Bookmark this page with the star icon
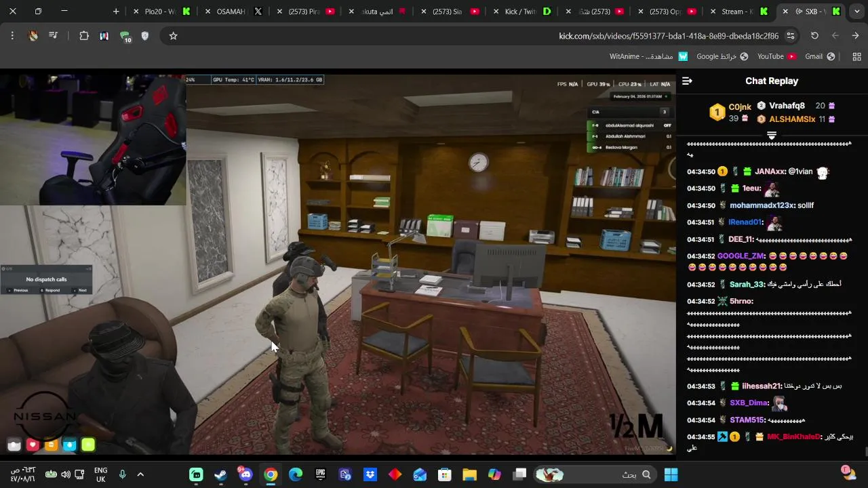The height and width of the screenshot is (488, 868). click(173, 36)
